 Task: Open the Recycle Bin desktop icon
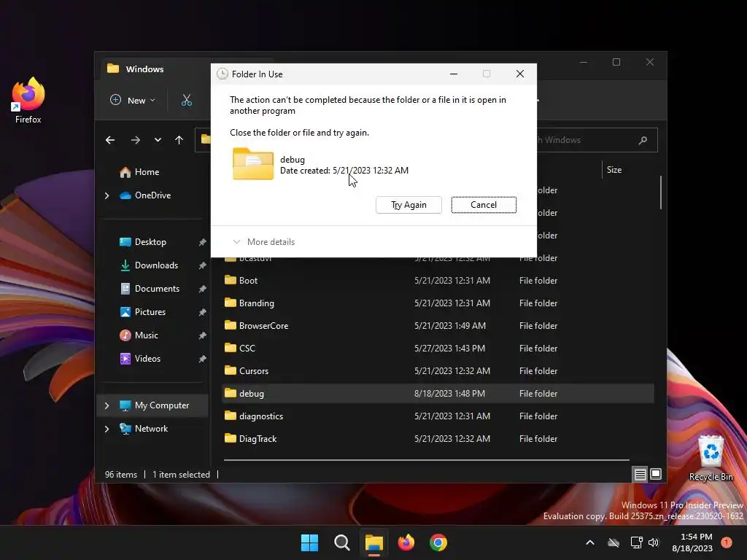[x=711, y=458]
